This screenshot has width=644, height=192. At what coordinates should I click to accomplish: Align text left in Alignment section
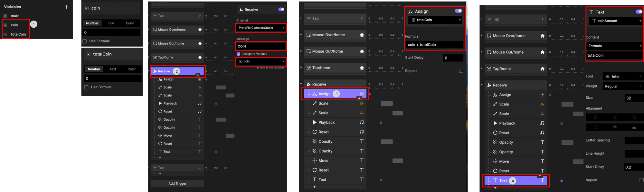pyautogui.click(x=596, y=117)
